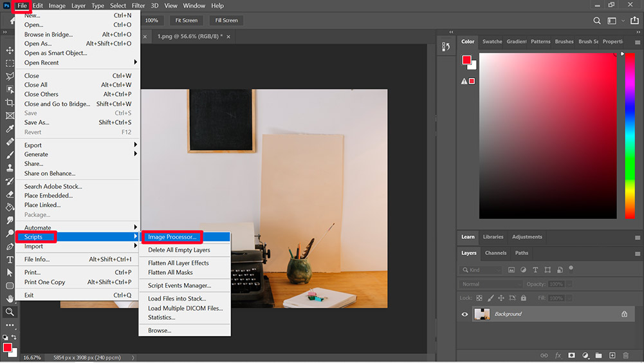Screen dimensions: 644x363
Task: Select the Hand tool
Action: pyautogui.click(x=10, y=299)
